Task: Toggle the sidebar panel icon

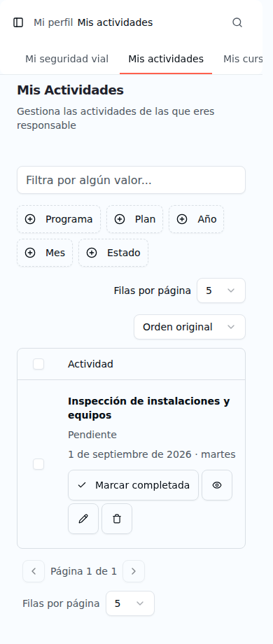Action: tap(18, 22)
